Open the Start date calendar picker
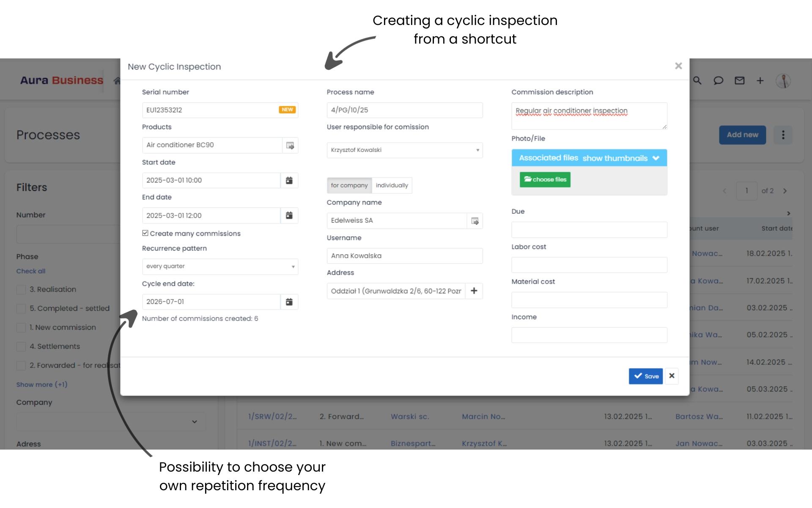The height and width of the screenshot is (508, 812). pos(289,180)
